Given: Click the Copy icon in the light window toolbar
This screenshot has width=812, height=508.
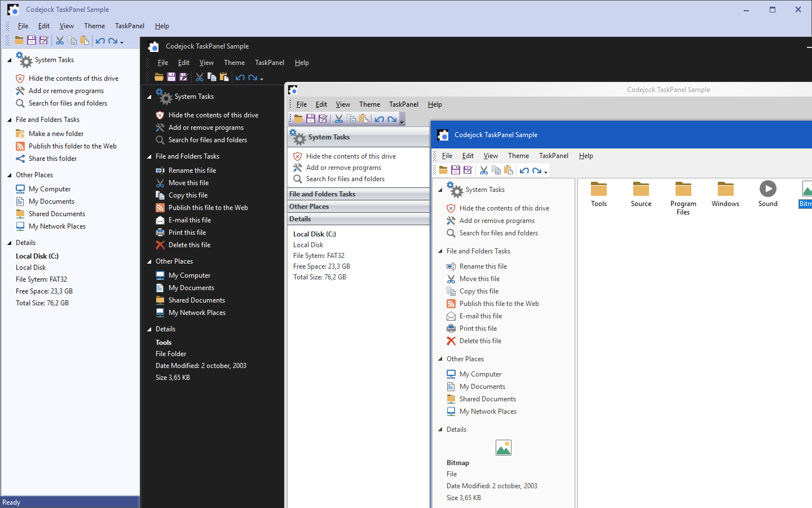Looking at the screenshot, I should point(72,40).
